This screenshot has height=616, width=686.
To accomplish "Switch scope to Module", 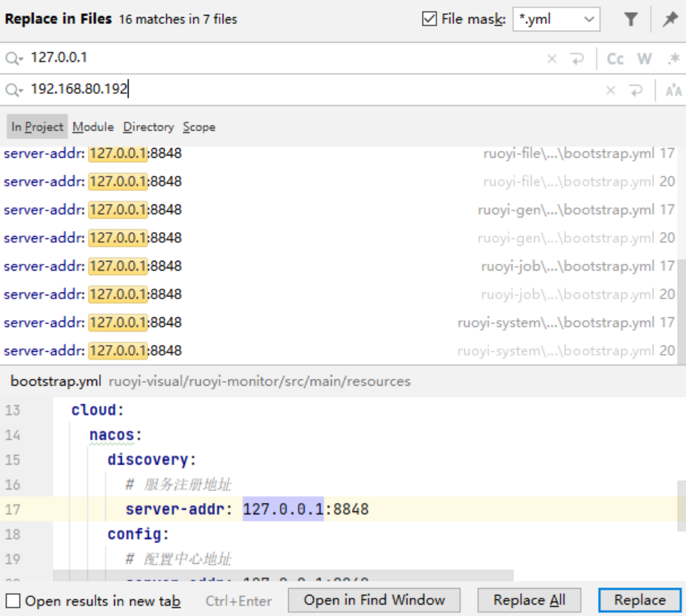I will [x=93, y=127].
